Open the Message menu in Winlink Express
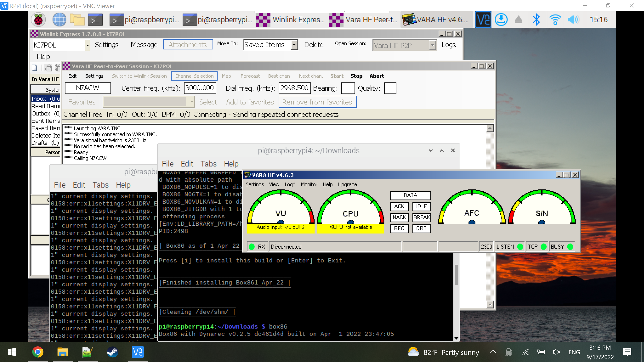This screenshot has height=362, width=644. 144,45
